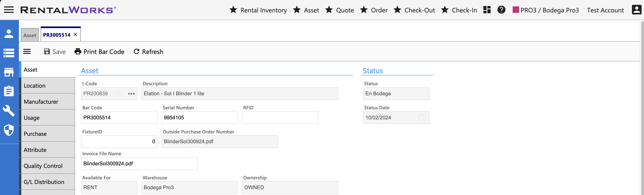Screen dimensions: 644x195
Task: Open the wrench utilities sidebar icon
Action: 9,111
